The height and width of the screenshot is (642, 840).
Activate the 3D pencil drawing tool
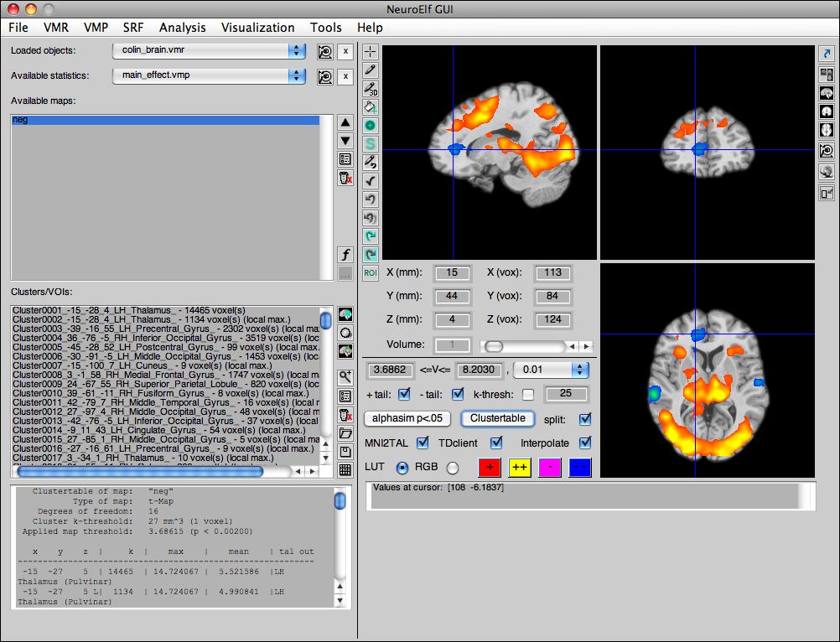pos(371,89)
